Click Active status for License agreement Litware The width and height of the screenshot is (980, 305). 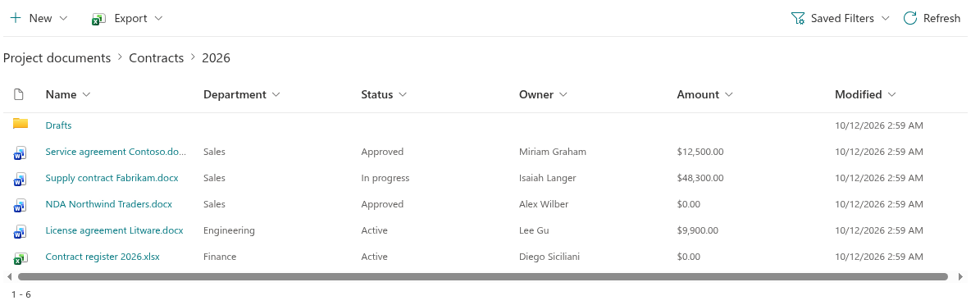[375, 230]
